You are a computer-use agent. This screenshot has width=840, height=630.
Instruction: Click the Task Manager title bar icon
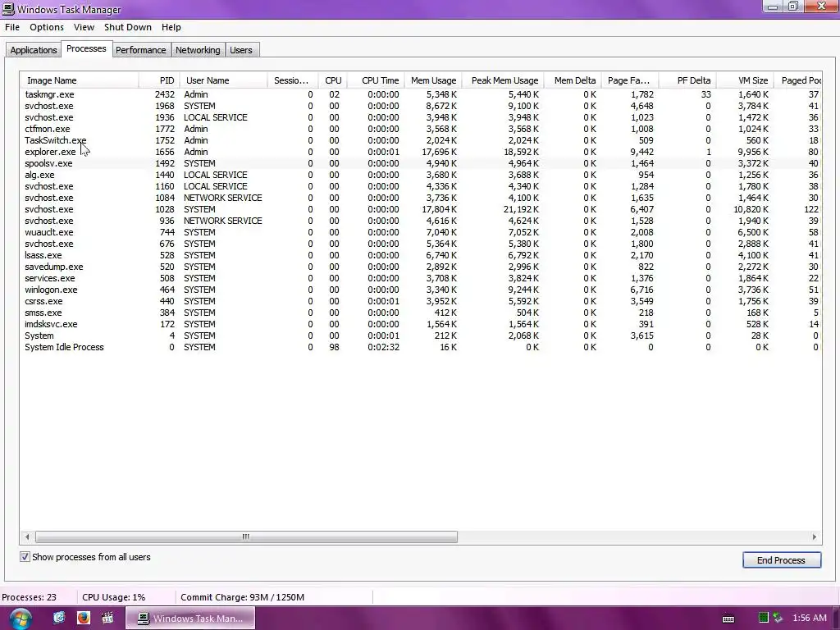coord(8,9)
